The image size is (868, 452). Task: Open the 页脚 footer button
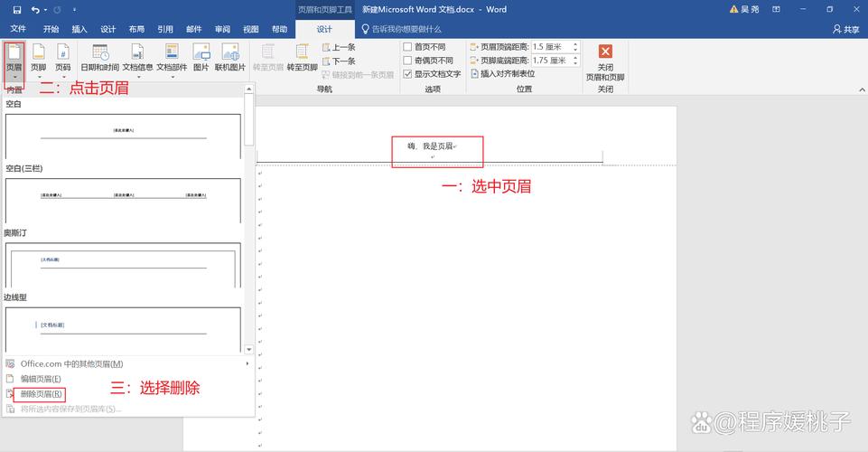pyautogui.click(x=39, y=61)
